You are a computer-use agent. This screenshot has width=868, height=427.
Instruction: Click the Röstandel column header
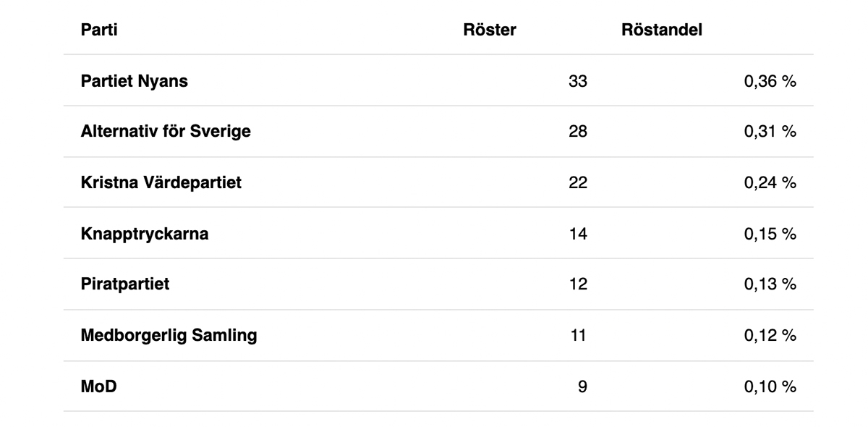coord(662,30)
